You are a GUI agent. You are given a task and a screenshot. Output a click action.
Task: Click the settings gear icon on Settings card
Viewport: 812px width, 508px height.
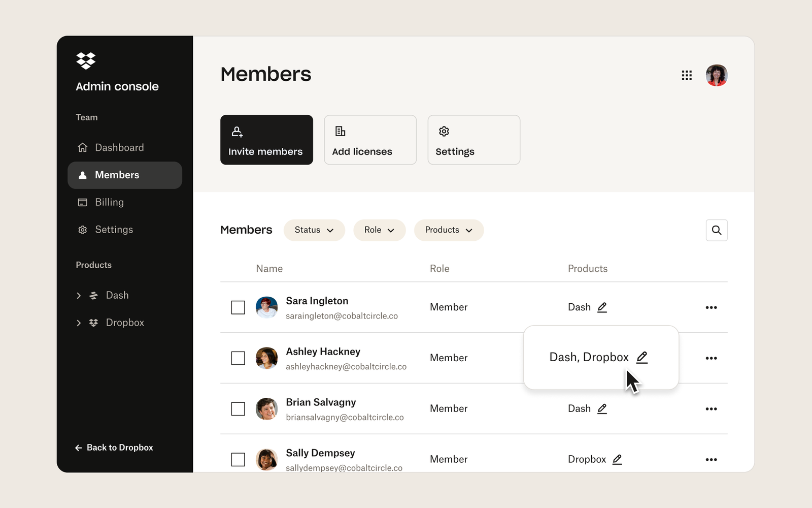click(444, 132)
